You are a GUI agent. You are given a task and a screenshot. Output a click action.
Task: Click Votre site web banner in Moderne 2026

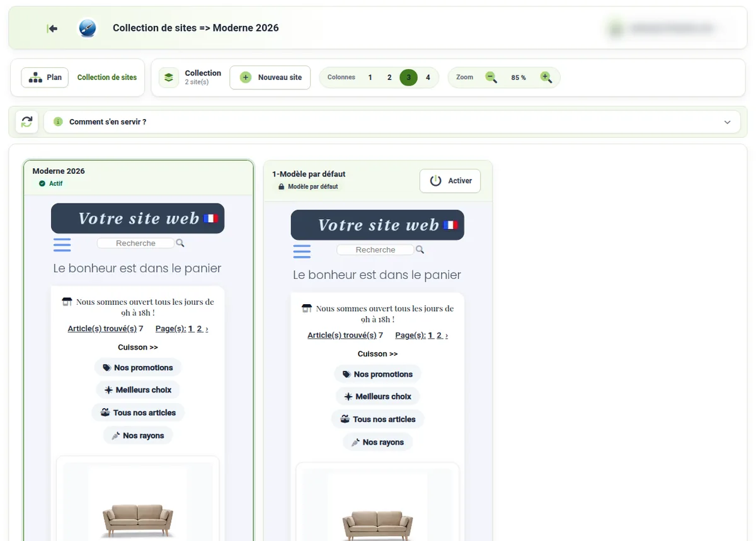(138, 219)
